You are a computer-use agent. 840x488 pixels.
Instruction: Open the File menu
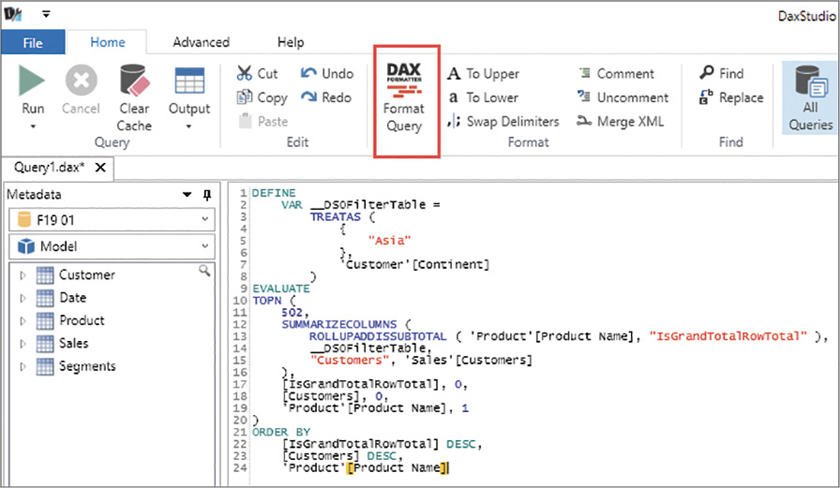[33, 42]
